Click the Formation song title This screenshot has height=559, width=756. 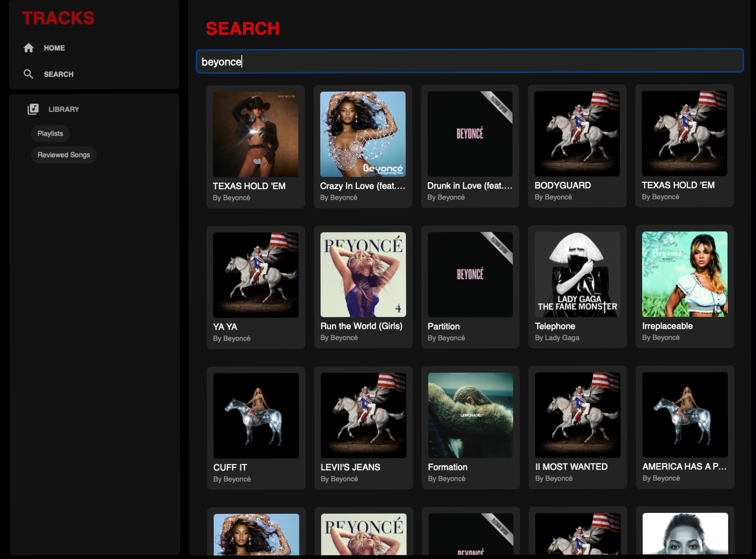tap(448, 467)
